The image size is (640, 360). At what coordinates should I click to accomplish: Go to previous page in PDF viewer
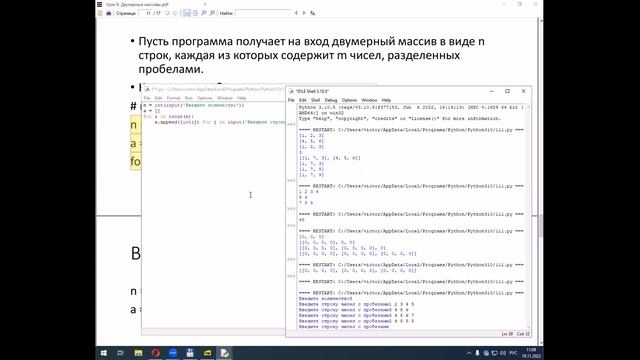coord(167,13)
